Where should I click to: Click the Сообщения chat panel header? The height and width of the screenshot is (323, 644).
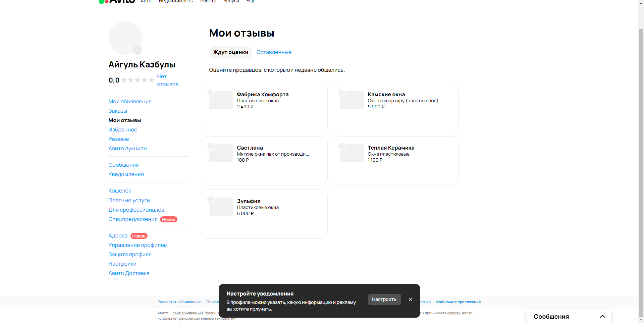[x=569, y=316]
